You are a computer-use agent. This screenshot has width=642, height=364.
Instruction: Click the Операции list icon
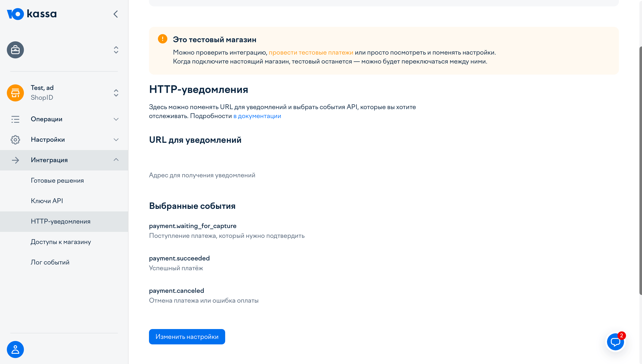pyautogui.click(x=15, y=119)
